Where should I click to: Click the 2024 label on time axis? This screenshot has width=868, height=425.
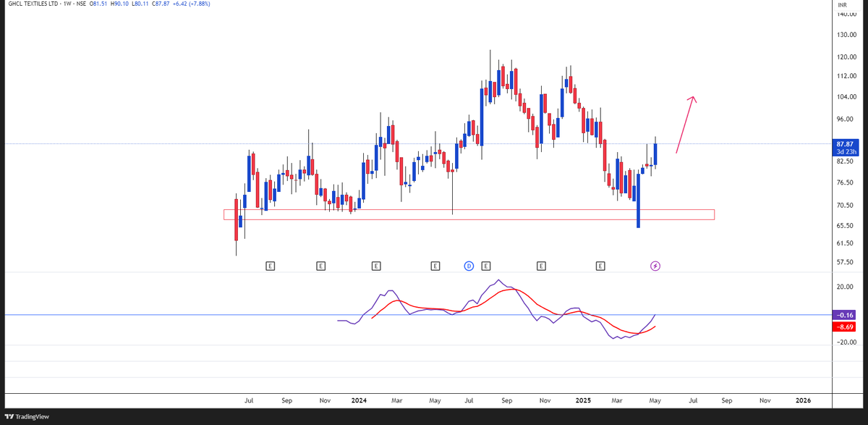(358, 400)
